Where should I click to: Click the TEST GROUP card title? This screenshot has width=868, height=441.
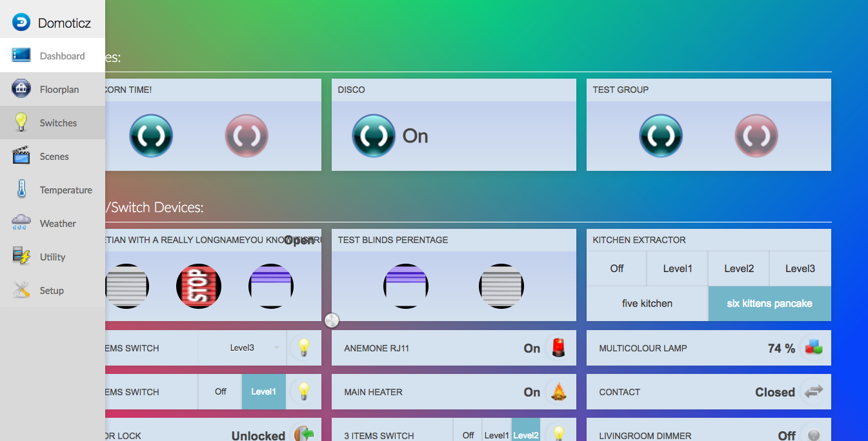621,90
